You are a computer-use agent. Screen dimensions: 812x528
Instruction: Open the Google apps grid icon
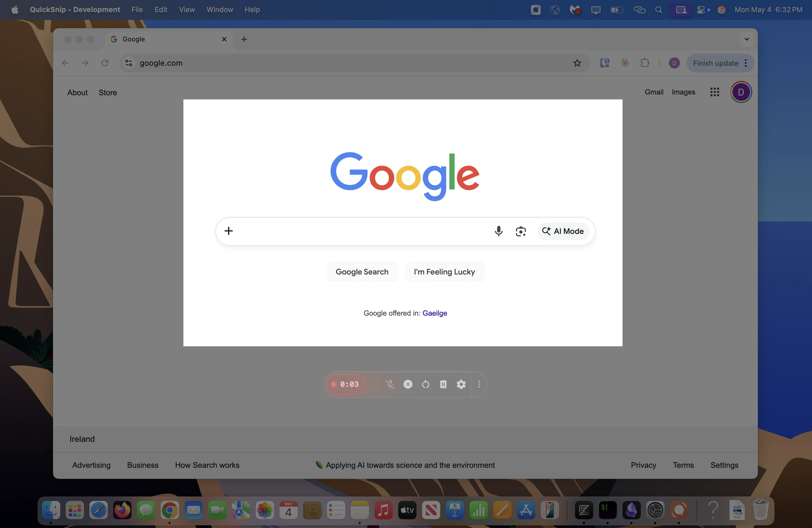(x=715, y=92)
